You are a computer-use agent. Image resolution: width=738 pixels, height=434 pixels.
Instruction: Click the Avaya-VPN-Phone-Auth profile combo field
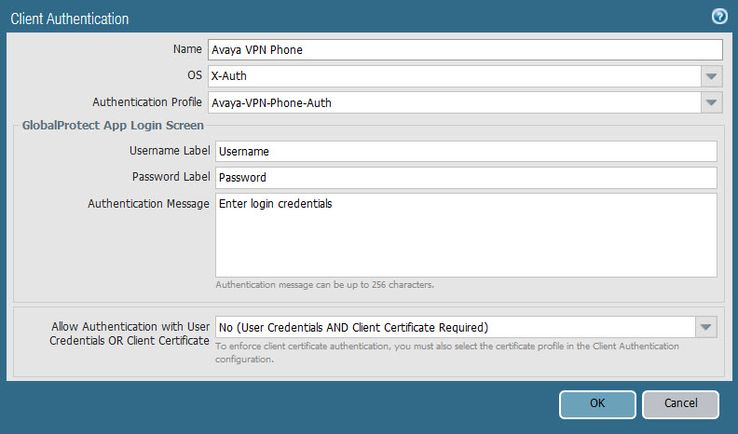tap(455, 102)
